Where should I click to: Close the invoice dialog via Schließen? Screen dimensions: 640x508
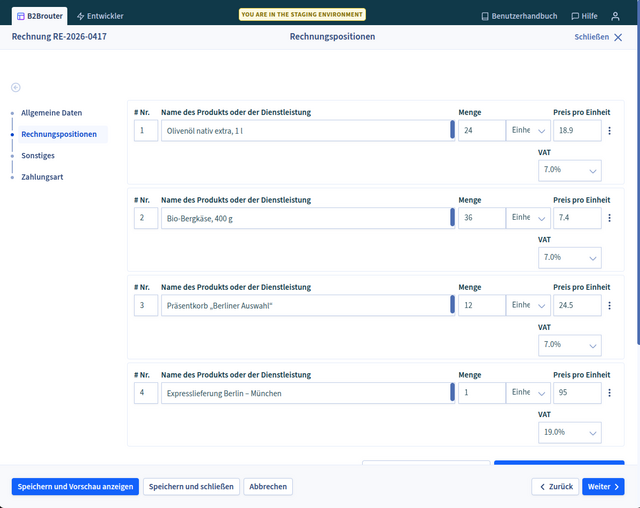point(598,37)
